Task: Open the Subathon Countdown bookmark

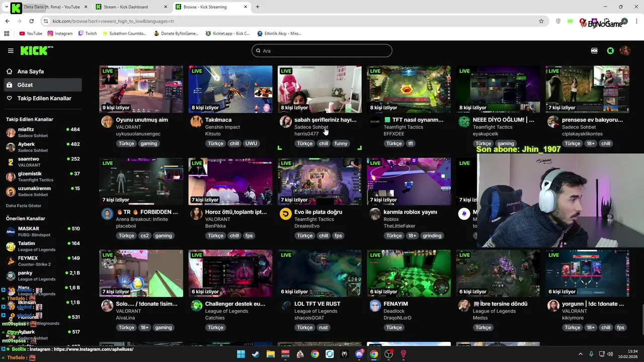Action: 124,34
